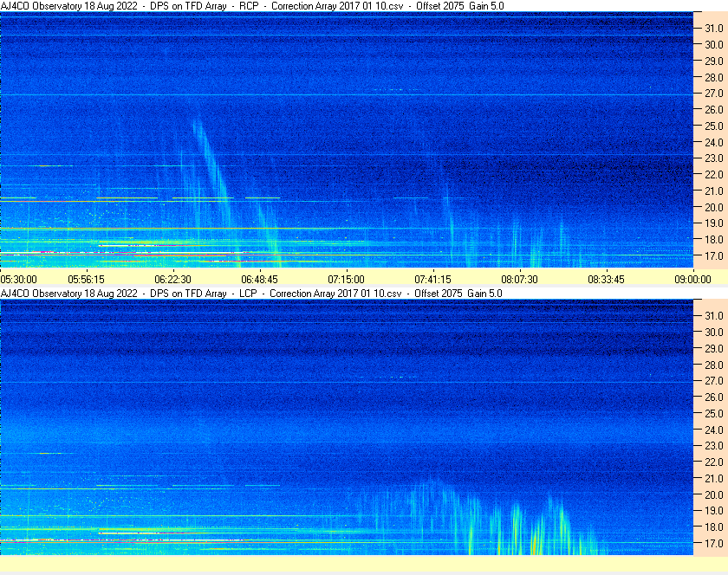Image resolution: width=728 pixels, height=575 pixels.
Task: Click 27.0 frequency label on RCP panel
Action: (713, 93)
